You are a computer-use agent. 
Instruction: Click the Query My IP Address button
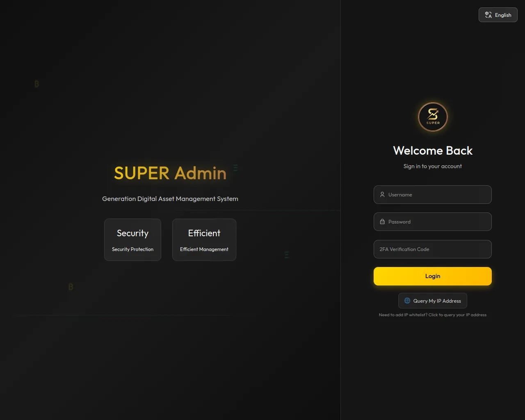pos(433,301)
